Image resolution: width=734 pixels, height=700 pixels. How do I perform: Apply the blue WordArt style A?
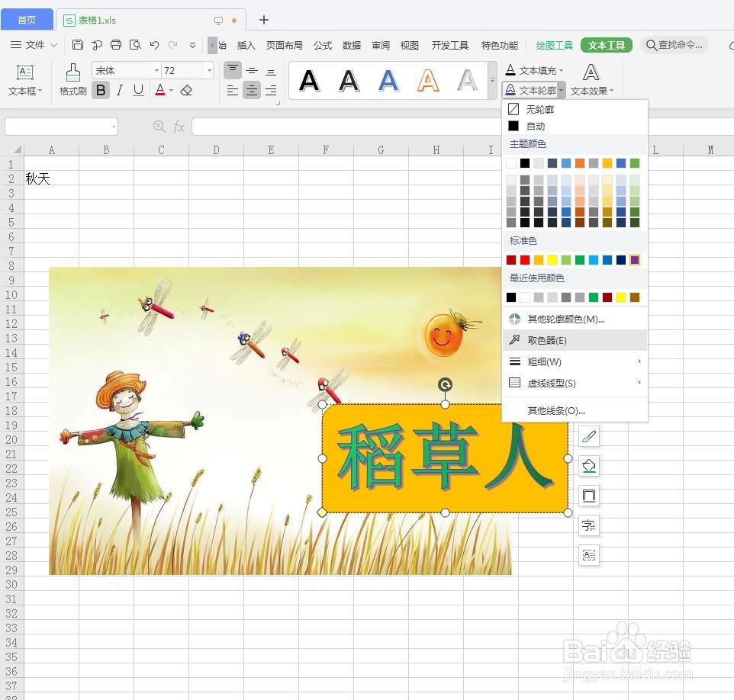tap(388, 81)
